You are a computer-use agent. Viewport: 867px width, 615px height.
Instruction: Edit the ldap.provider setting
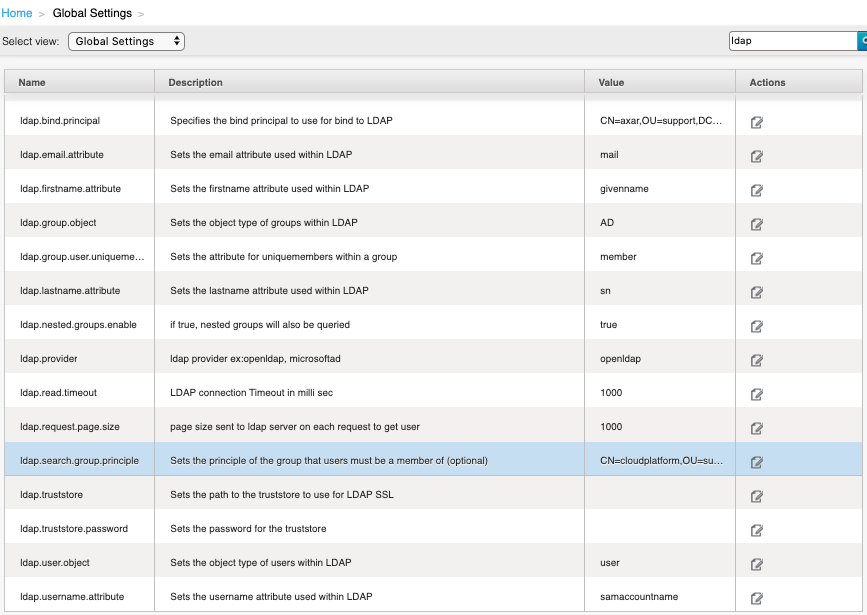pyautogui.click(x=756, y=361)
